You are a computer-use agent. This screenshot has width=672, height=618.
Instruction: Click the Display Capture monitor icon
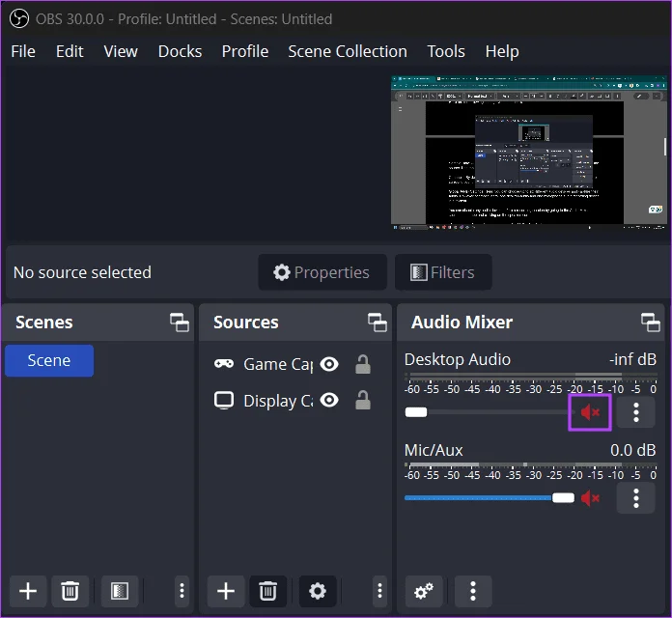[224, 401]
